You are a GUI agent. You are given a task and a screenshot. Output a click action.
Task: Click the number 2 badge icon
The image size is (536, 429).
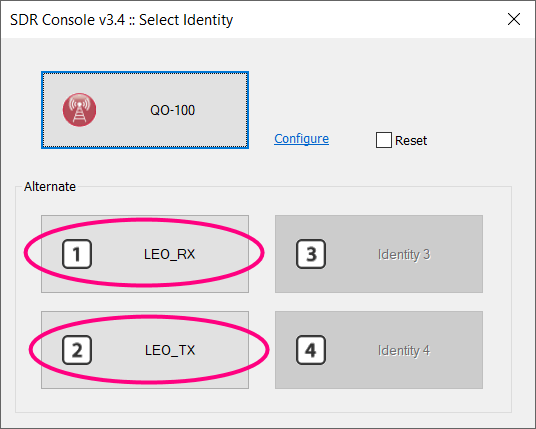77,350
